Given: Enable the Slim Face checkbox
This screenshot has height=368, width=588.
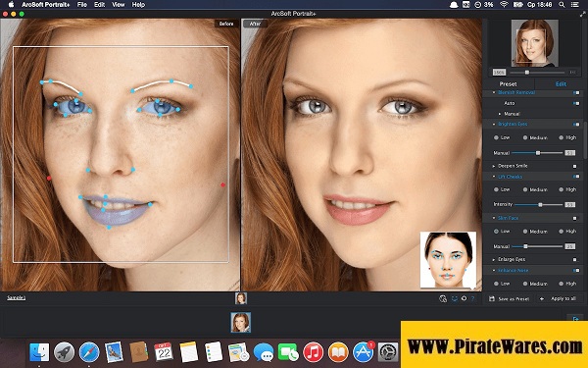Looking at the screenshot, I should click(x=575, y=218).
